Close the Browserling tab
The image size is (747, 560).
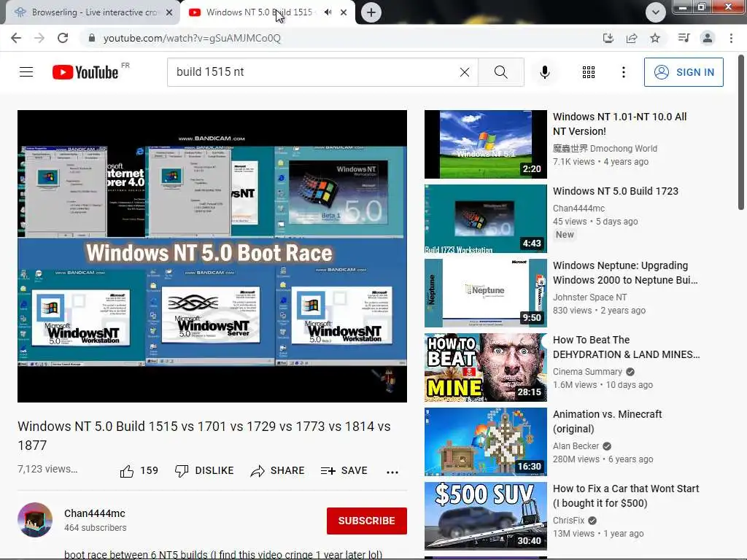click(x=169, y=12)
